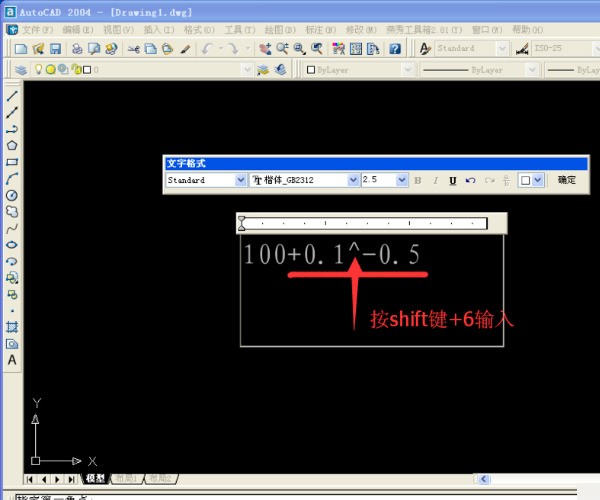Screen dimensions: 600x500
Task: Toggle Italic in text formatting toolbar
Action: pos(435,180)
